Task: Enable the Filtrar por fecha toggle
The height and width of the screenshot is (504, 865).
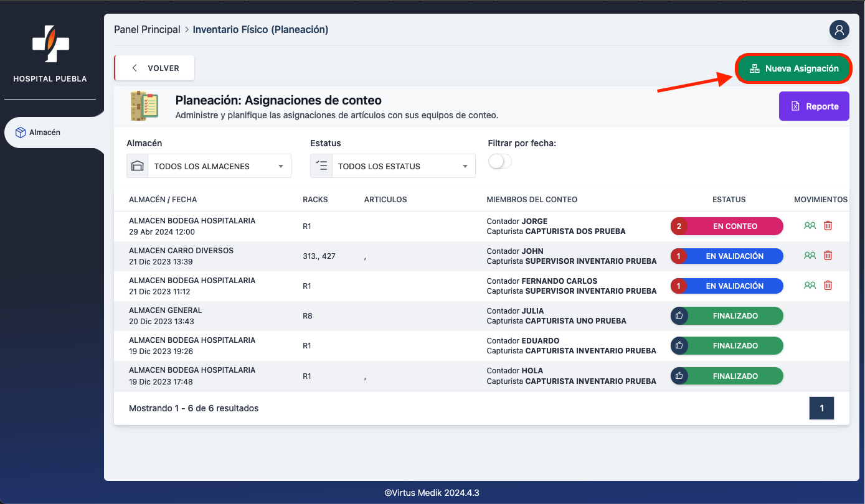Action: tap(499, 162)
